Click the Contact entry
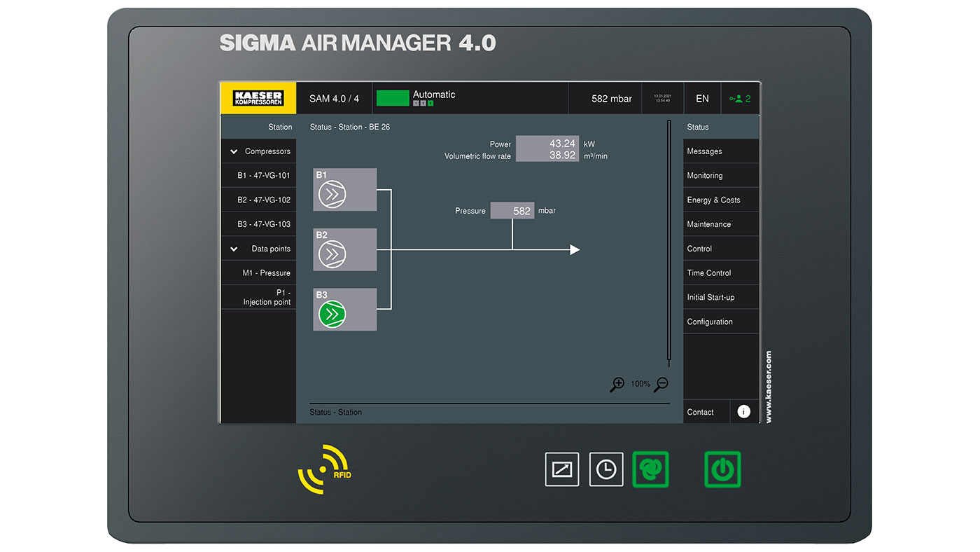 [x=700, y=412]
